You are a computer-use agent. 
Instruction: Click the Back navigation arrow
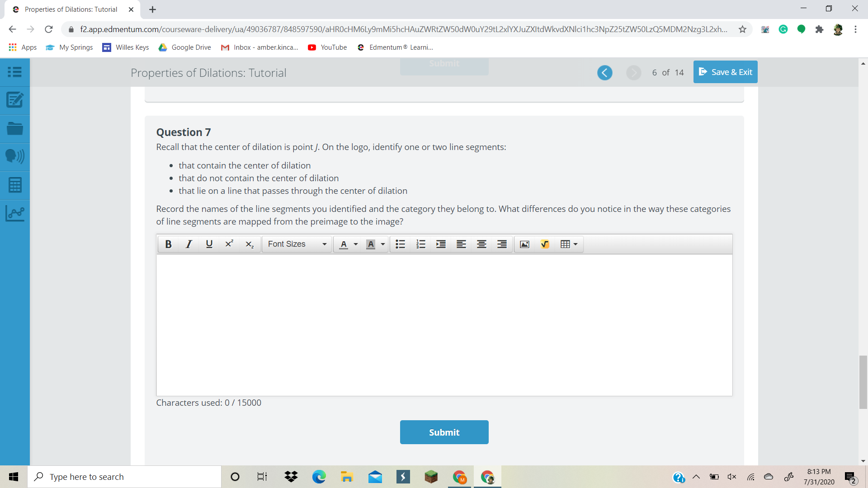[606, 72]
